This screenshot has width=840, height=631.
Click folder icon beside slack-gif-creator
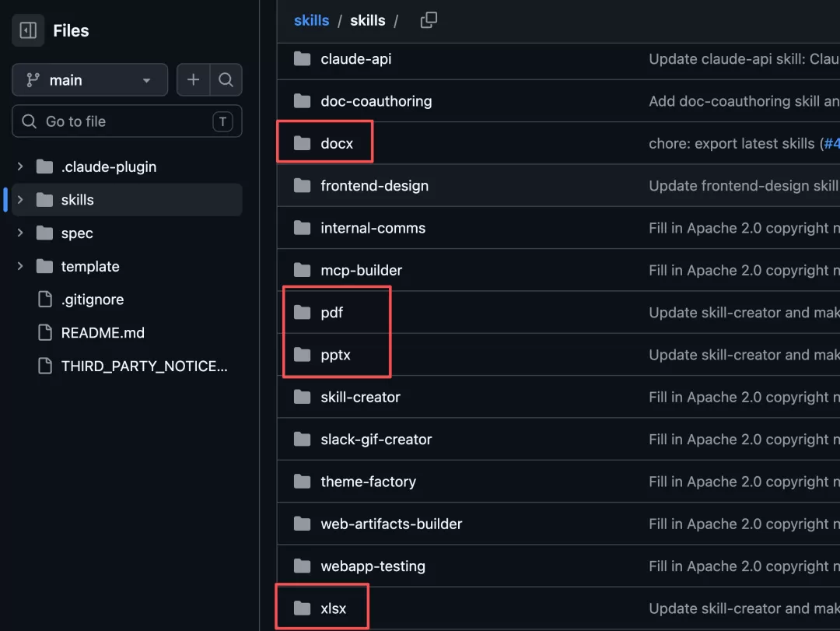(x=302, y=440)
